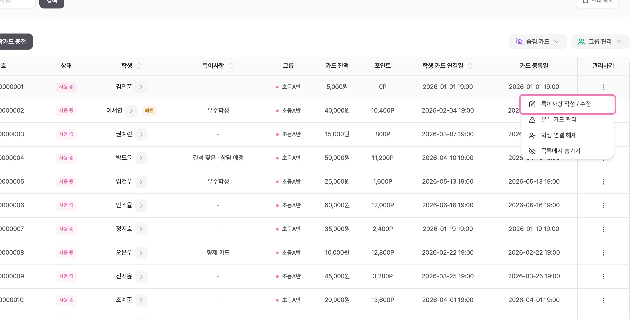Open kebab menu for 조예준 row
The image size is (644, 319).
603,300
